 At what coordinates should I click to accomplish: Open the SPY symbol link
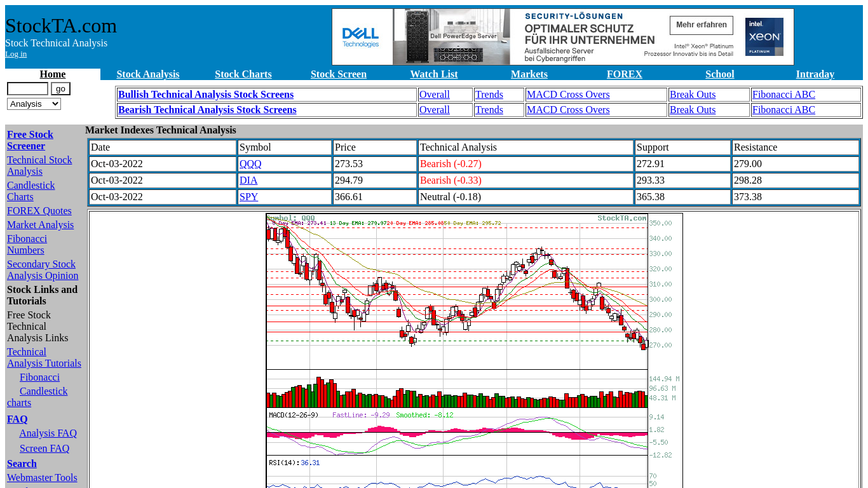click(x=248, y=197)
